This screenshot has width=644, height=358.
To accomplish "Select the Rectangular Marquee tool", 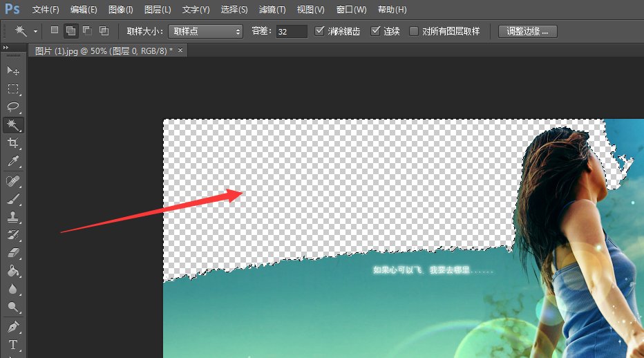I will click(x=13, y=88).
